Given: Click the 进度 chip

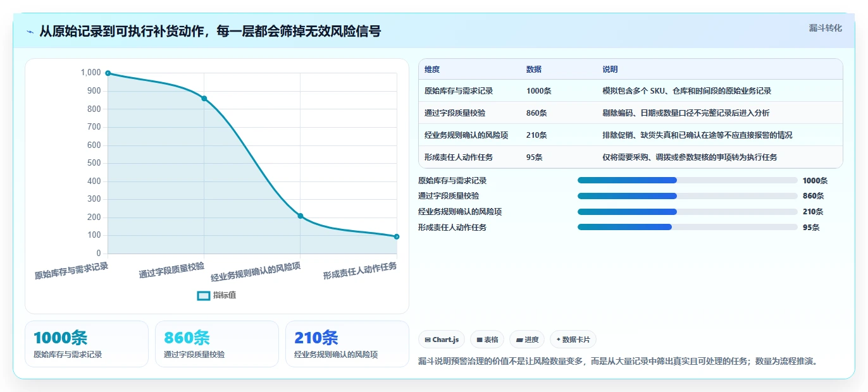Looking at the screenshot, I should [x=527, y=340].
